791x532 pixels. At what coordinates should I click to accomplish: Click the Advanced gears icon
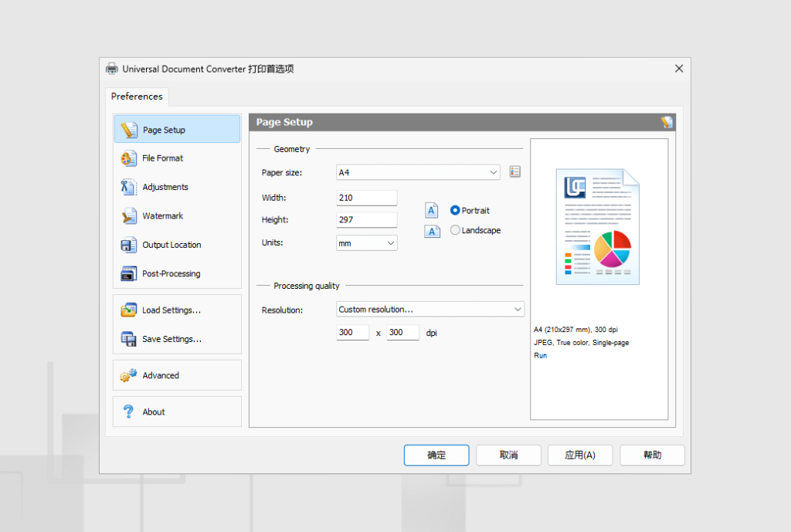[x=129, y=375]
